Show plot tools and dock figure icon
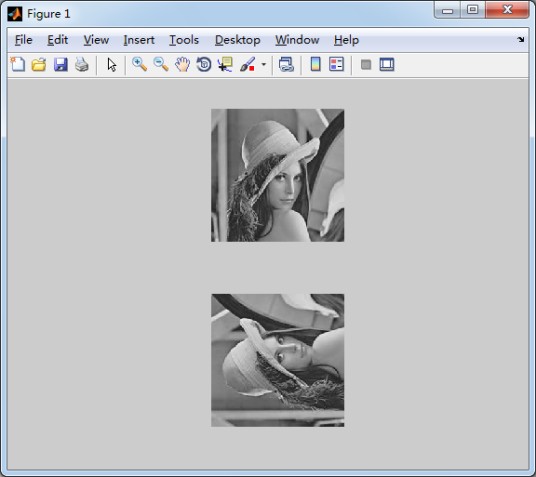Viewport: 536px width, 477px height. (x=387, y=64)
